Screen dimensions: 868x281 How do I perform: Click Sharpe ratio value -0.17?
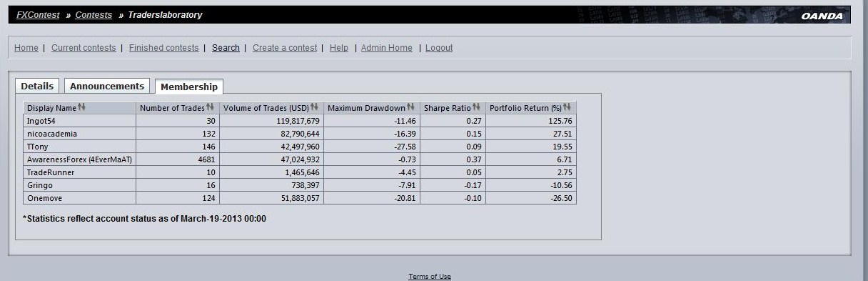[472, 185]
